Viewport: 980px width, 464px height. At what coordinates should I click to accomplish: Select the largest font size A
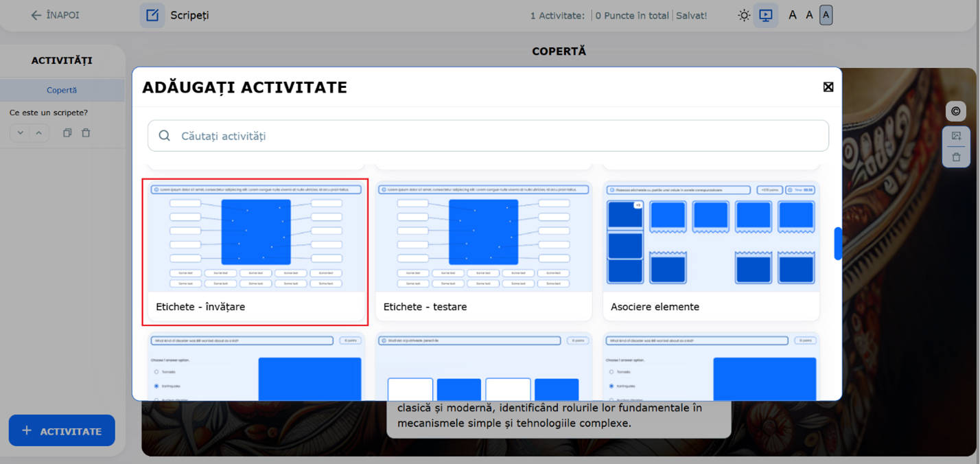coord(826,15)
